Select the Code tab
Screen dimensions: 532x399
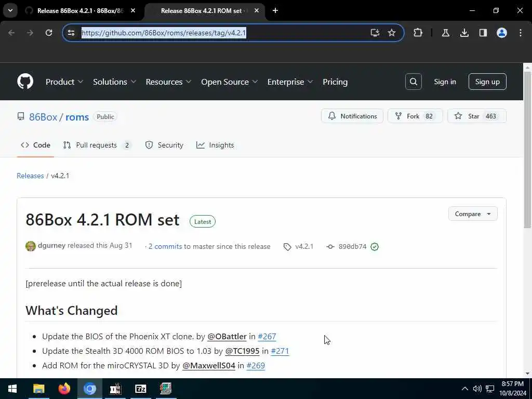pyautogui.click(x=35, y=145)
